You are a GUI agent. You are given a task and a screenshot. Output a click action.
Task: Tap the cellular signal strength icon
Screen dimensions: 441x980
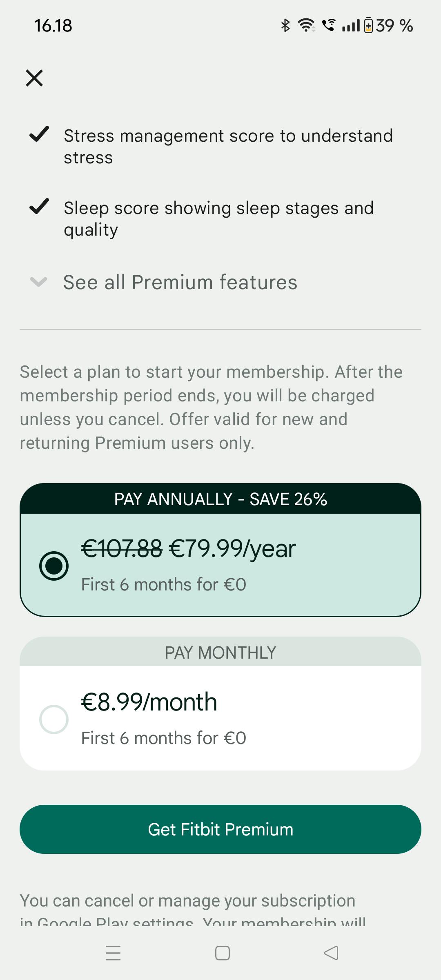point(351,25)
